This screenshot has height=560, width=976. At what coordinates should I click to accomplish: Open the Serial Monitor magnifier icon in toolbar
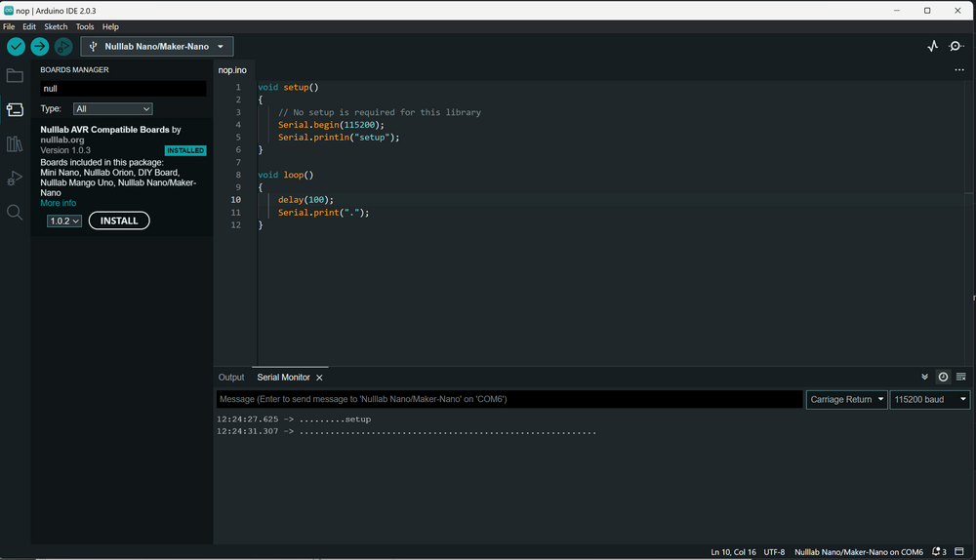point(956,46)
